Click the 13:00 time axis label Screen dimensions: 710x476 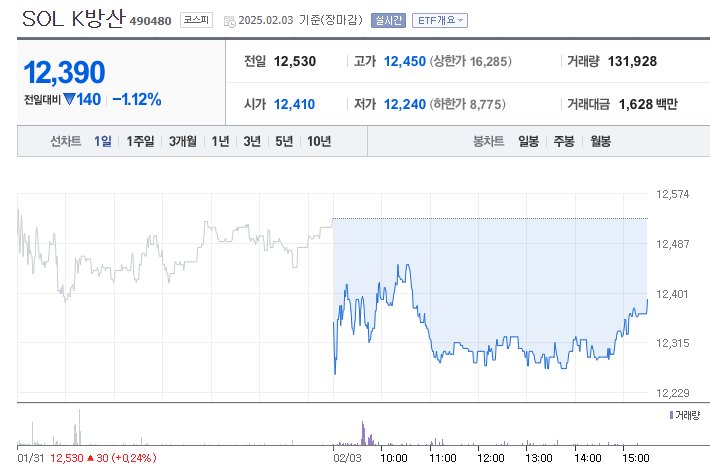[539, 458]
